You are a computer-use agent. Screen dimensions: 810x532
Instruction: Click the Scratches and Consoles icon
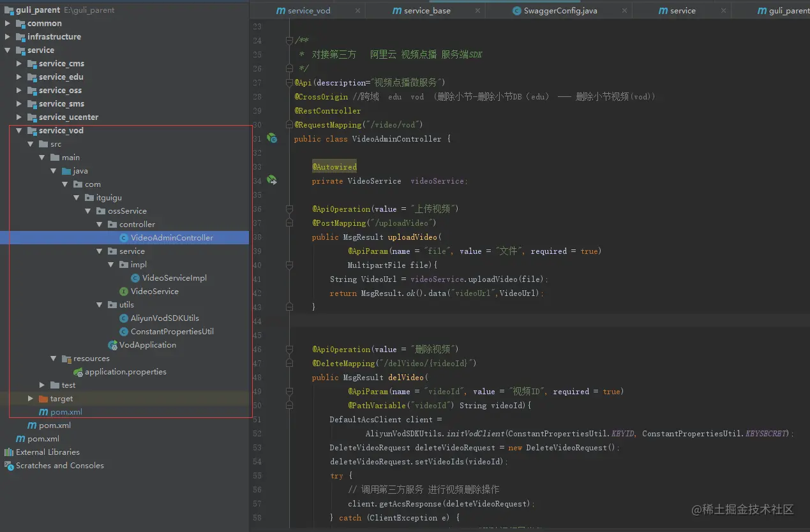pyautogui.click(x=9, y=465)
